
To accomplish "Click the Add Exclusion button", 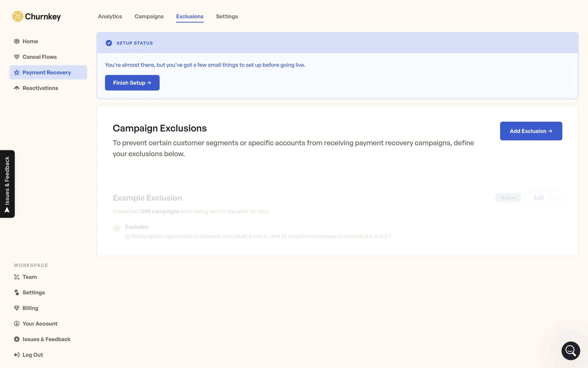I will tap(531, 131).
